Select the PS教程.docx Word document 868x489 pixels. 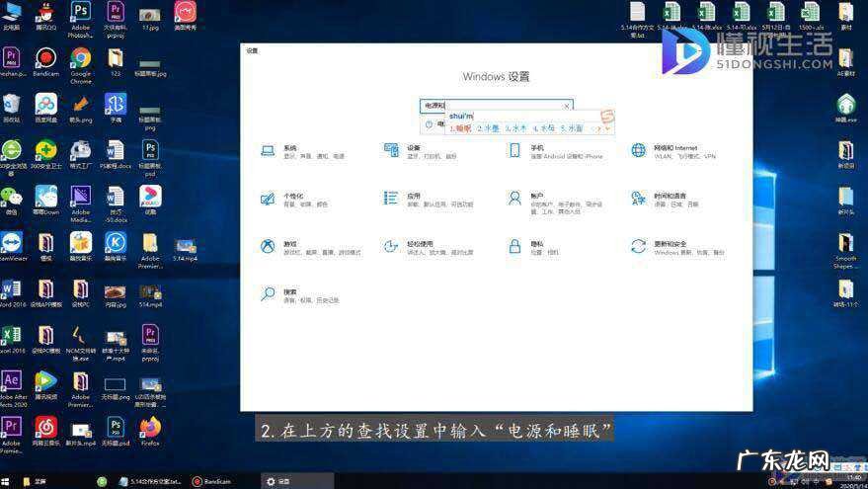coord(116,154)
